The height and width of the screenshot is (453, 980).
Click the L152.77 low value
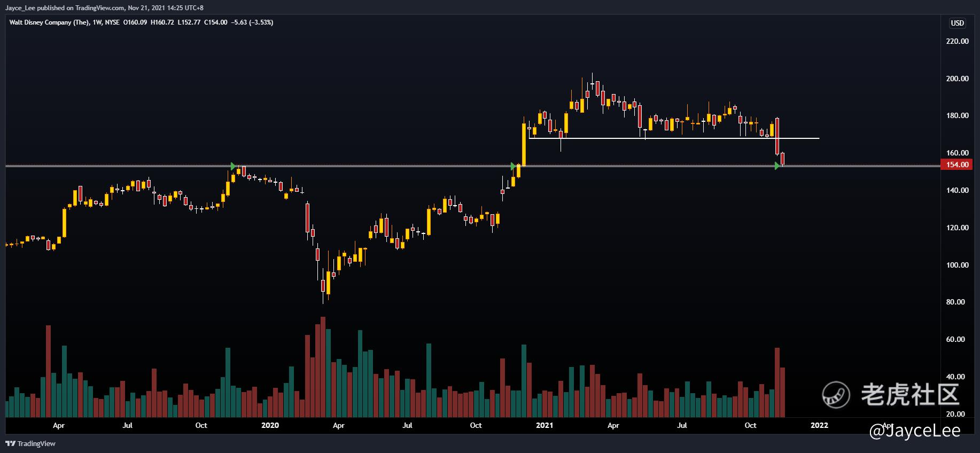click(189, 22)
